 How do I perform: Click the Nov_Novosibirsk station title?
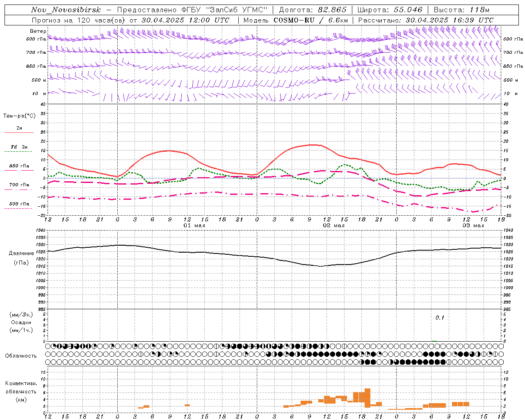(x=66, y=10)
